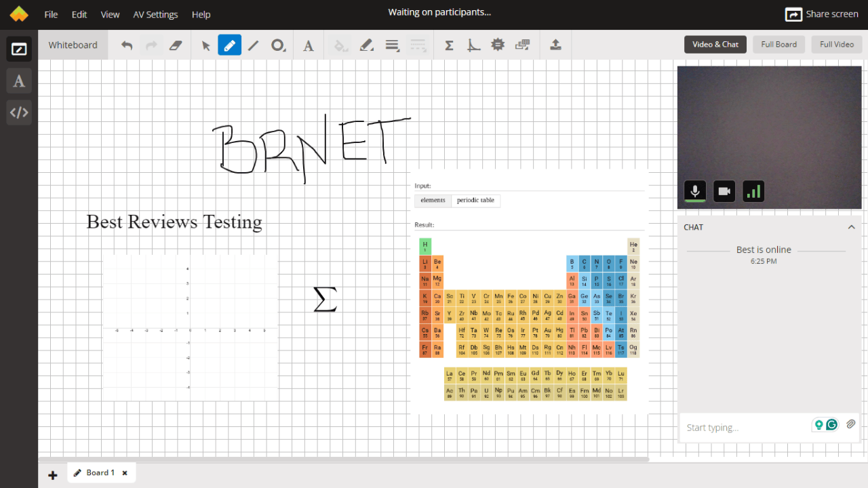Toggle the Video & Chat view
Viewport: 868px width, 488px height.
(x=715, y=45)
